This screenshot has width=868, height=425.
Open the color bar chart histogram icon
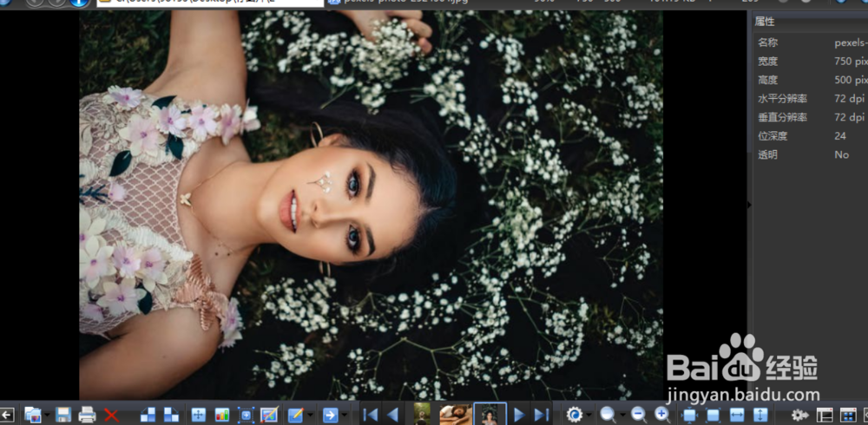[222, 415]
